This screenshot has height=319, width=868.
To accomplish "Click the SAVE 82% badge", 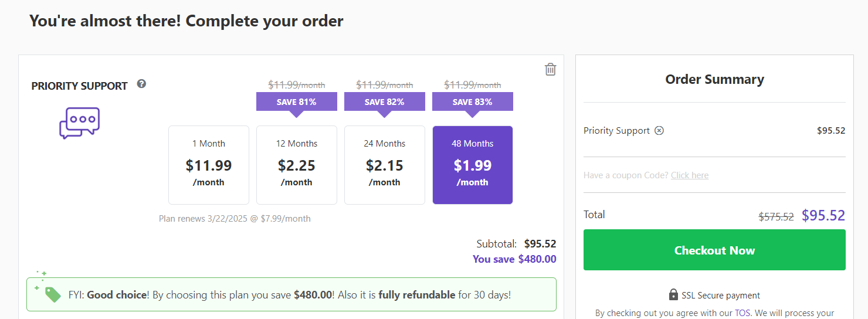I will 385,102.
